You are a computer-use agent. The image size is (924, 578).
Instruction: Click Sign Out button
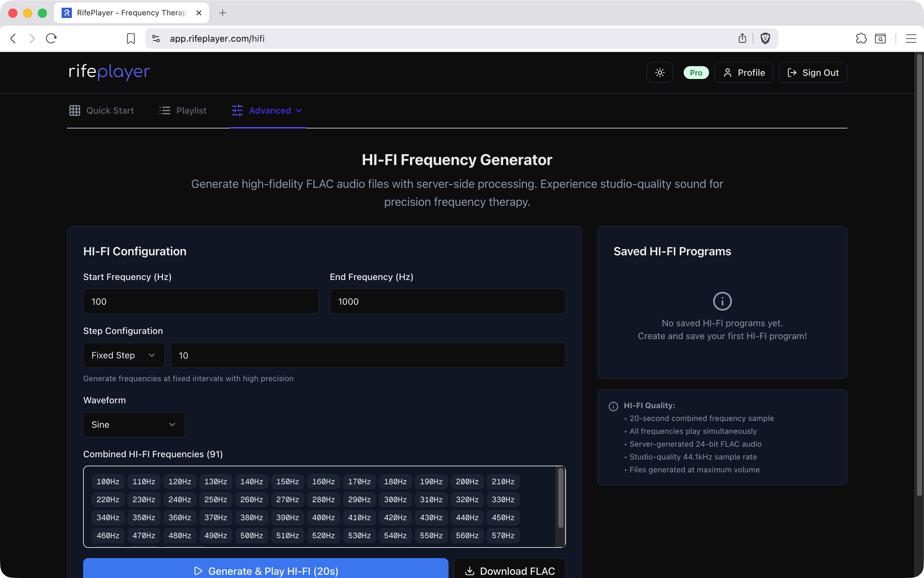[813, 73]
